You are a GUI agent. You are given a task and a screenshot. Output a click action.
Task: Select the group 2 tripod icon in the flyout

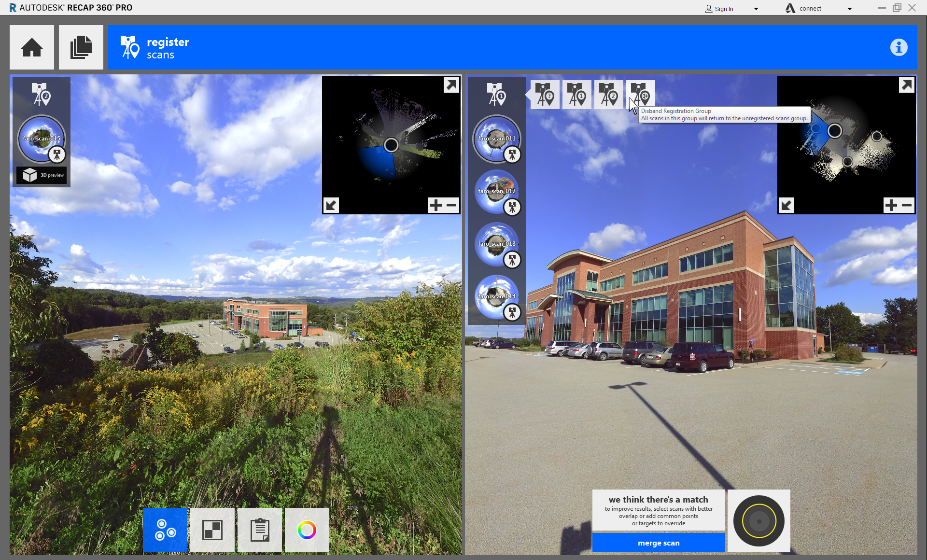[608, 94]
